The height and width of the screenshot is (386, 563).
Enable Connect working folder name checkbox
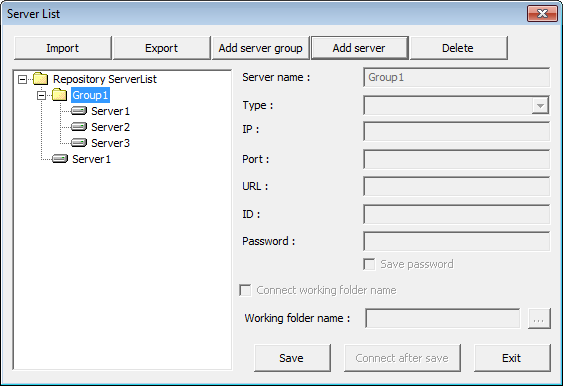click(245, 290)
